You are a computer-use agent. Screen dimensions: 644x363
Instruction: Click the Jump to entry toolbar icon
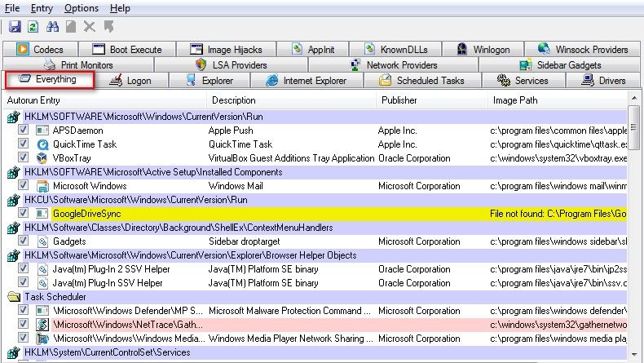109,27
